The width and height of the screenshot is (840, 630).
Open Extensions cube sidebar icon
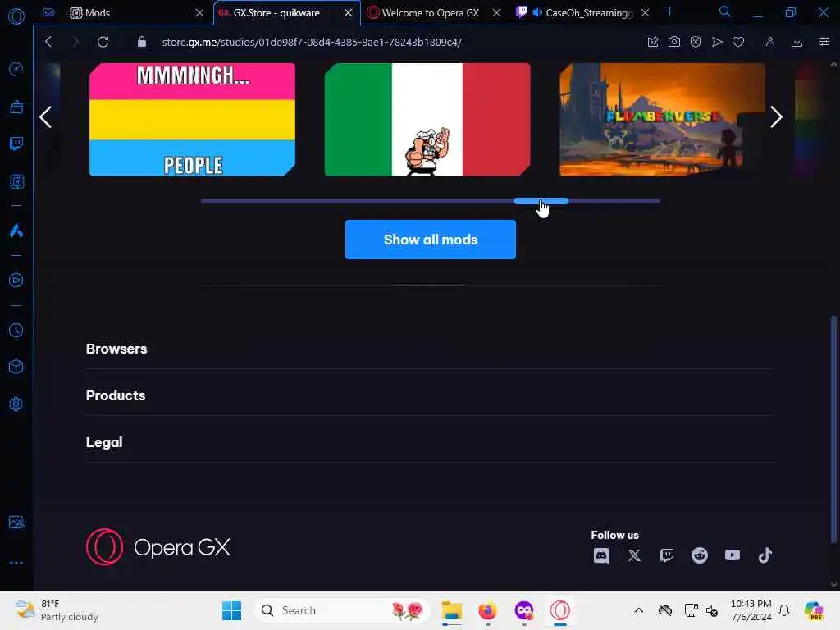coord(16,367)
